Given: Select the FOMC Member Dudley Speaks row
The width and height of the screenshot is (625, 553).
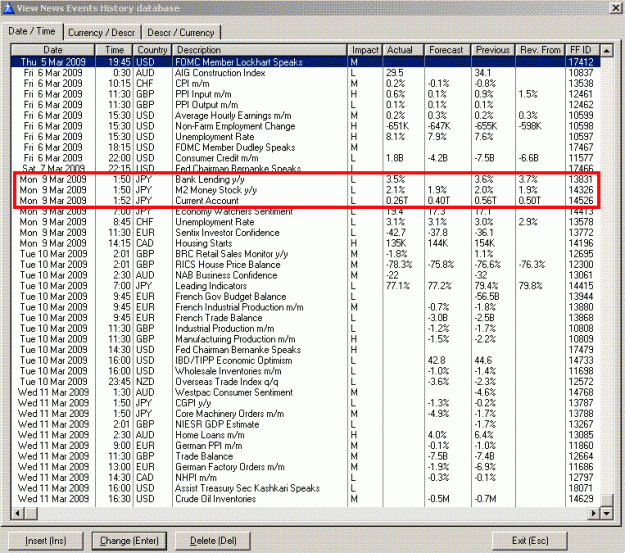Looking at the screenshot, I should pos(306,147).
